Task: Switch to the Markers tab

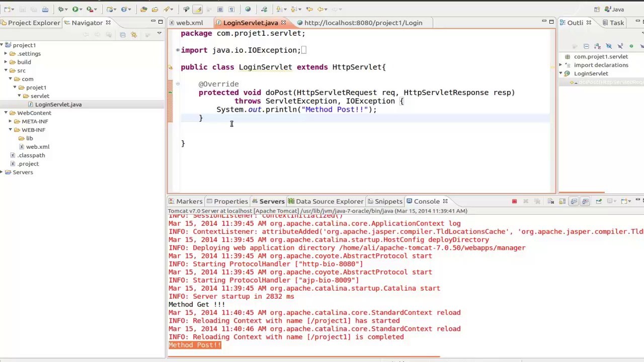Action: (185, 201)
